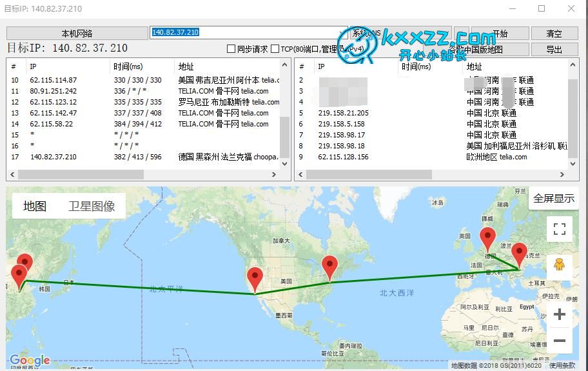Switch to the 地图 map view
Screen dimensions: 588x371
[35, 206]
